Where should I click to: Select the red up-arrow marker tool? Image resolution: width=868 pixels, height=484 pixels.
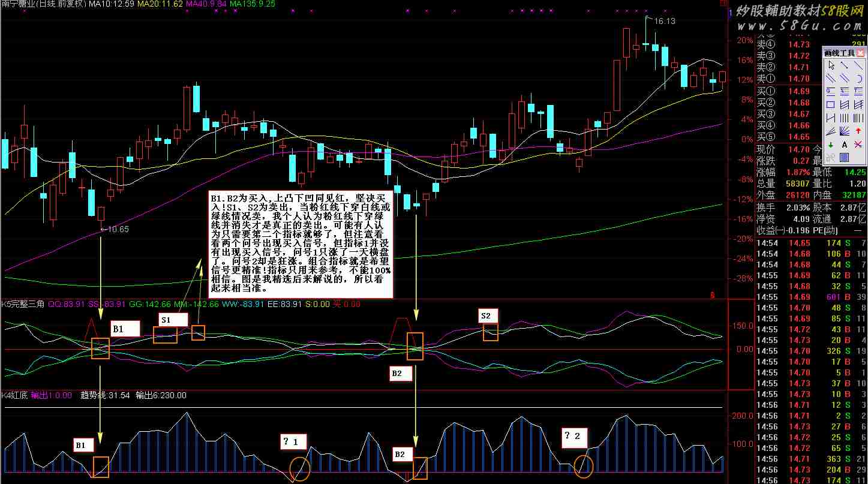point(858,131)
